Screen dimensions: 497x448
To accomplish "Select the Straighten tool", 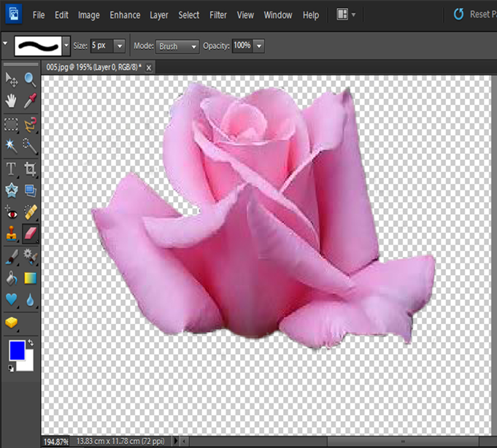I will pyautogui.click(x=31, y=190).
